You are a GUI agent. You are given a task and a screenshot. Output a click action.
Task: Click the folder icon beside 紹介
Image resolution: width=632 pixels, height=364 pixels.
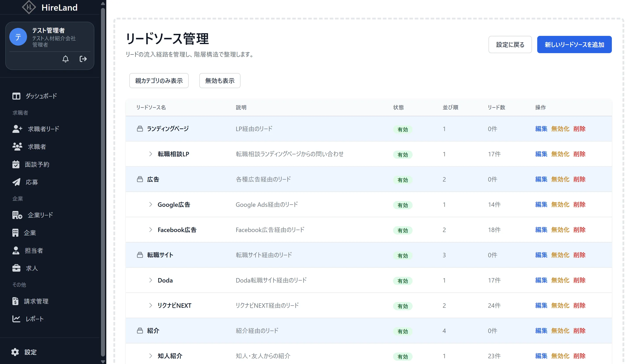140,331
